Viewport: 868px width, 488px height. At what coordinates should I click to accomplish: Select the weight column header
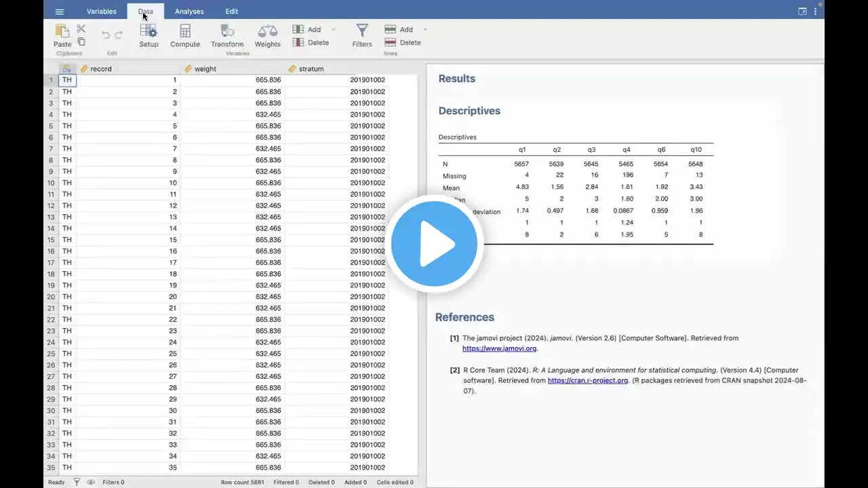205,68
